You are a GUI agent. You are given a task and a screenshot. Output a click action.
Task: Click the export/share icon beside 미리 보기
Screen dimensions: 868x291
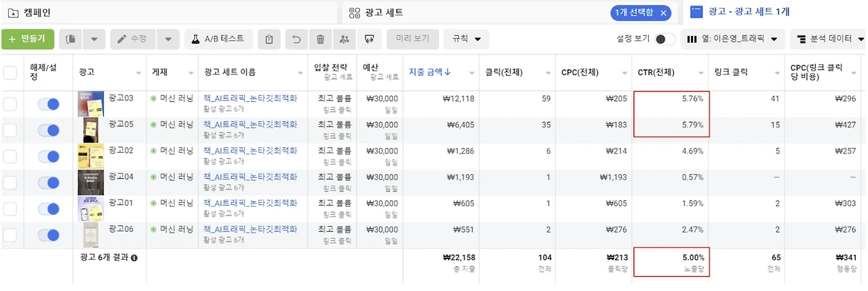pyautogui.click(x=369, y=39)
